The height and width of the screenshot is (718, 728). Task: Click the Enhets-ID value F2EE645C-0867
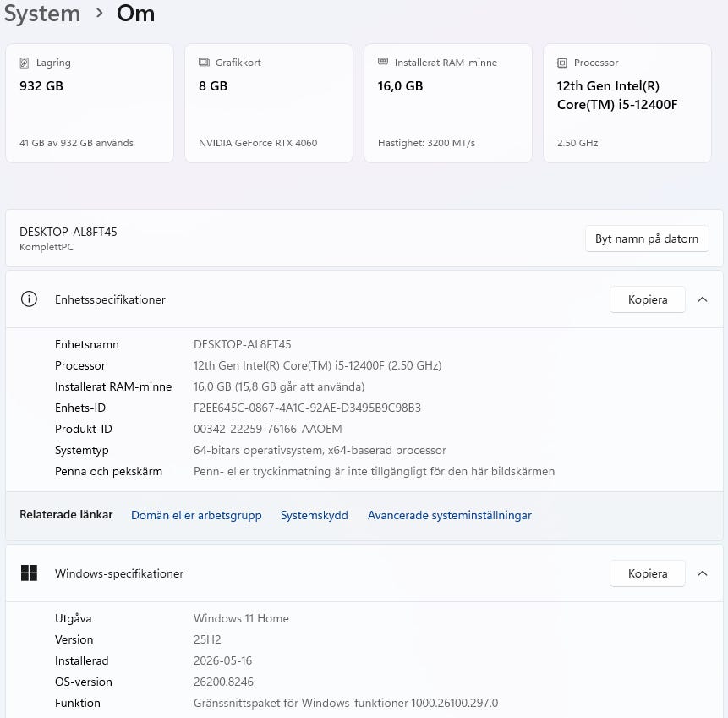(x=307, y=408)
